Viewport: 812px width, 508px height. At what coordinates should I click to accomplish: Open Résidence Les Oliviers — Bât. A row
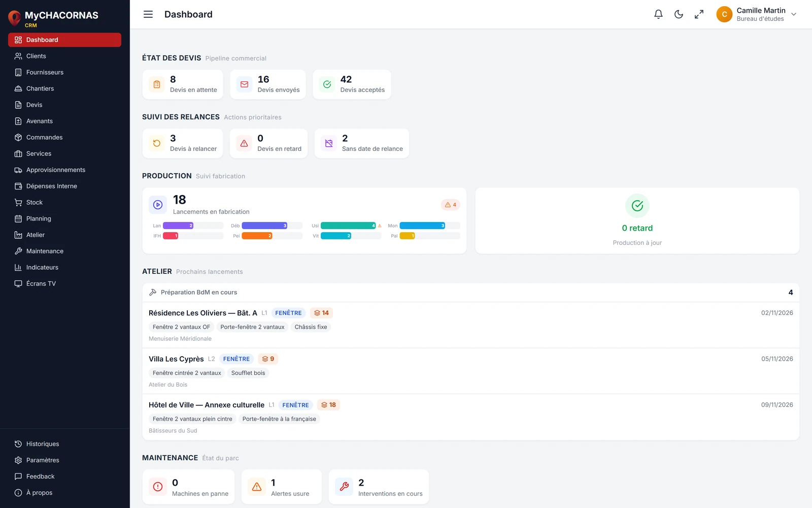click(x=471, y=325)
